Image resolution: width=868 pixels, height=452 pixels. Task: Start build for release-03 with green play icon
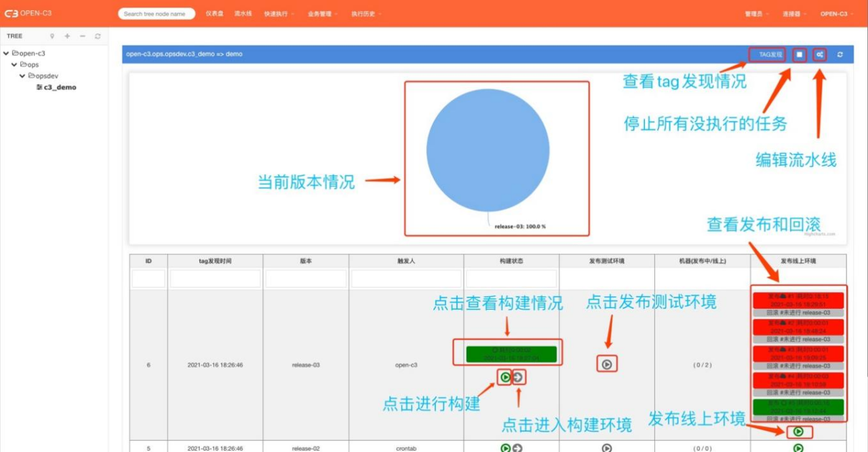tap(505, 377)
